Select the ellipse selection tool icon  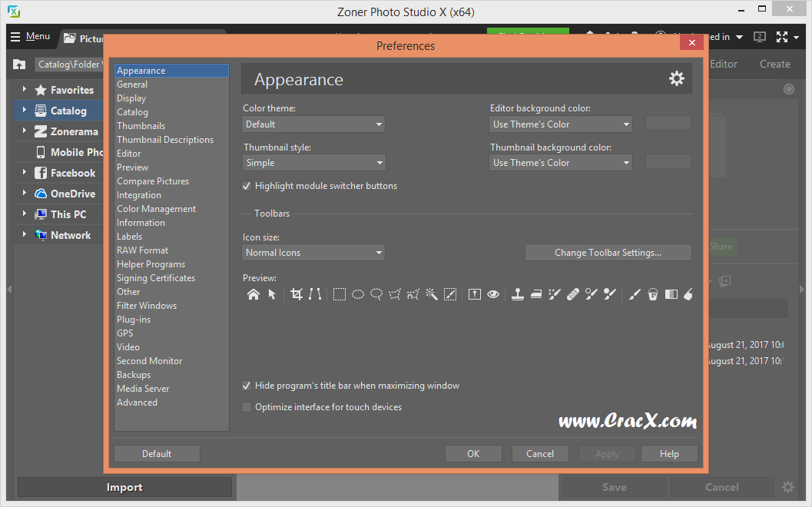(x=358, y=294)
